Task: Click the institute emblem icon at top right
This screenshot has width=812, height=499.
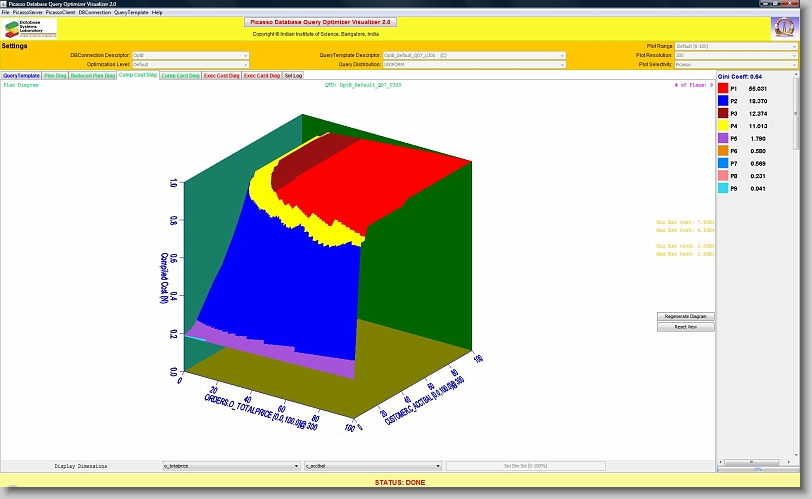Action: 783,28
